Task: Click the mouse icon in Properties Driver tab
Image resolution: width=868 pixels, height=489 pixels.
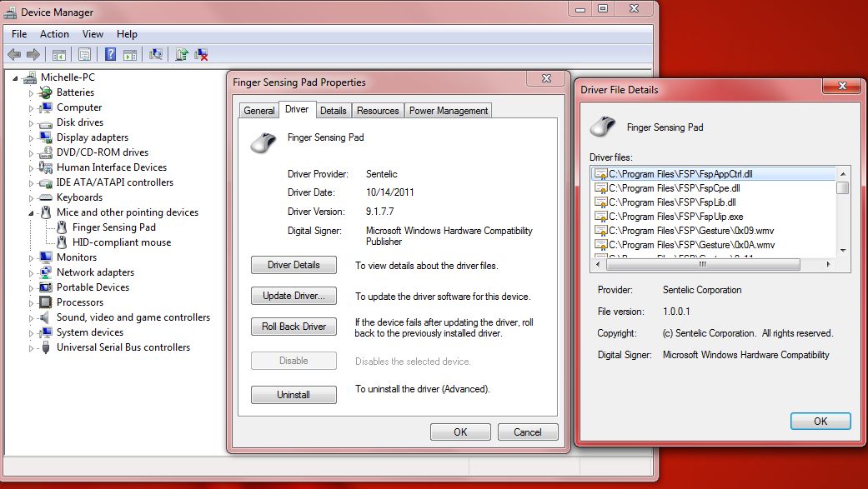Action: [x=263, y=142]
